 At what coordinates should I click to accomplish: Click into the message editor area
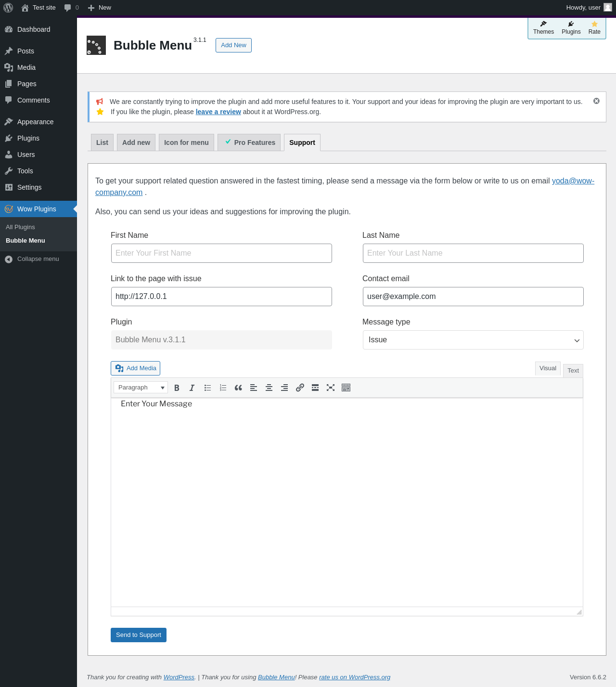[x=346, y=502]
